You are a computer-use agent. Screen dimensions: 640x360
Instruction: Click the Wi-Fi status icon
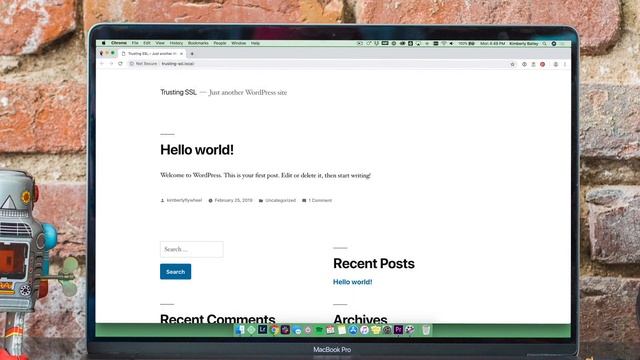click(x=443, y=43)
